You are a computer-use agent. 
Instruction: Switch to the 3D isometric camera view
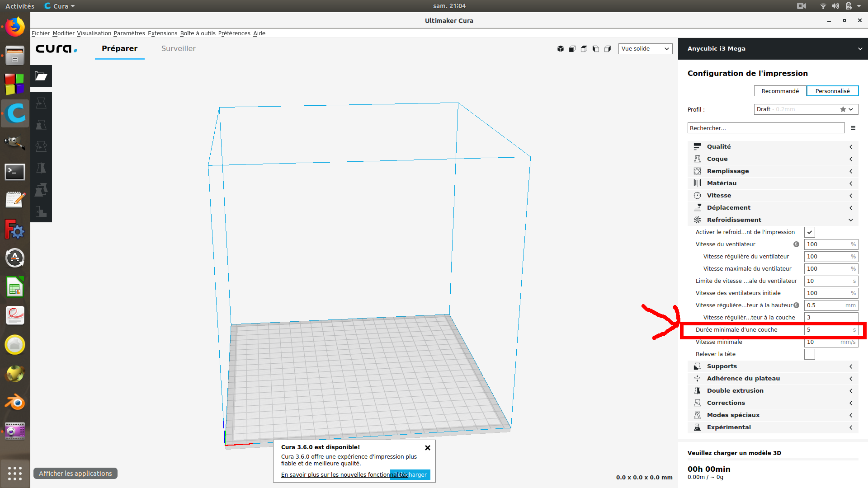pos(561,49)
